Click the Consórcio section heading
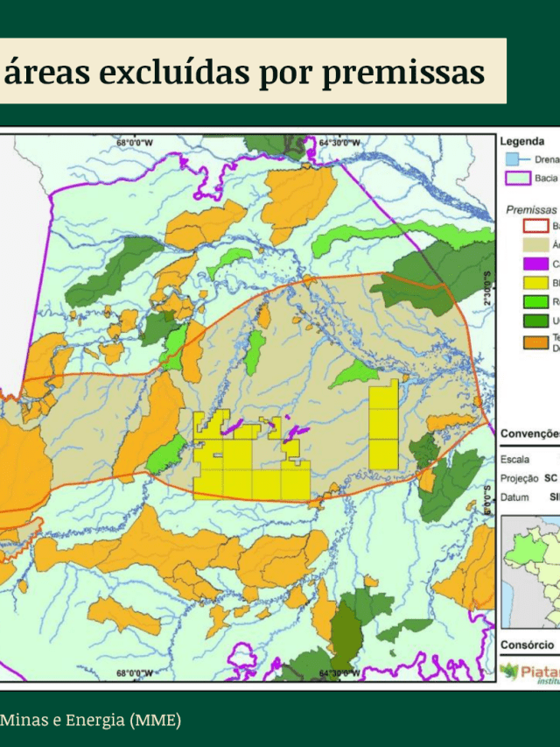 click(528, 645)
